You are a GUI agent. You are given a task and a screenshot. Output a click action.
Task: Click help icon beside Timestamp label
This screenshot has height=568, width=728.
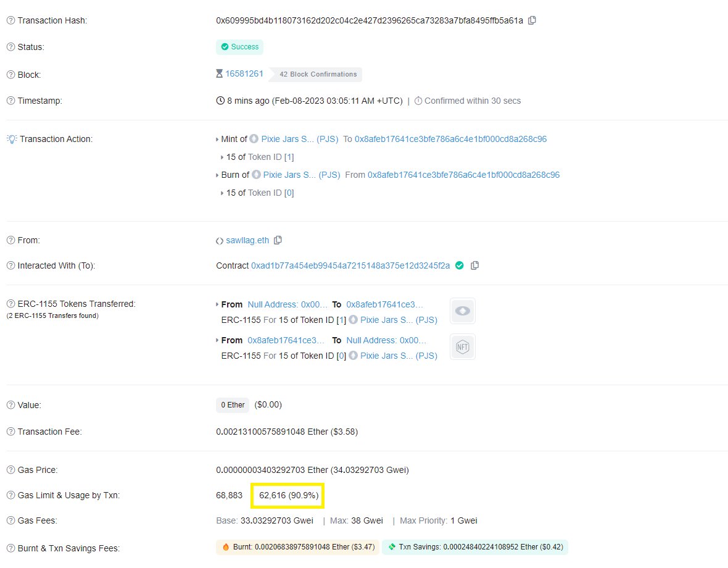[10, 101]
